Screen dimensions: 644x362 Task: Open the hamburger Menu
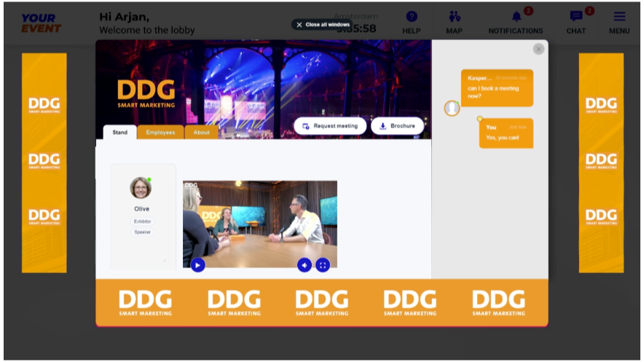pos(619,17)
